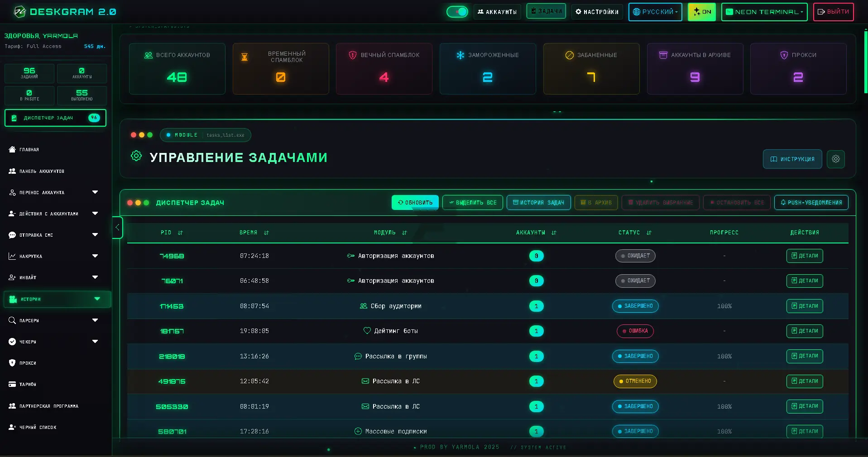
Task: Click the Истории icon in sidebar
Action: click(x=13, y=299)
